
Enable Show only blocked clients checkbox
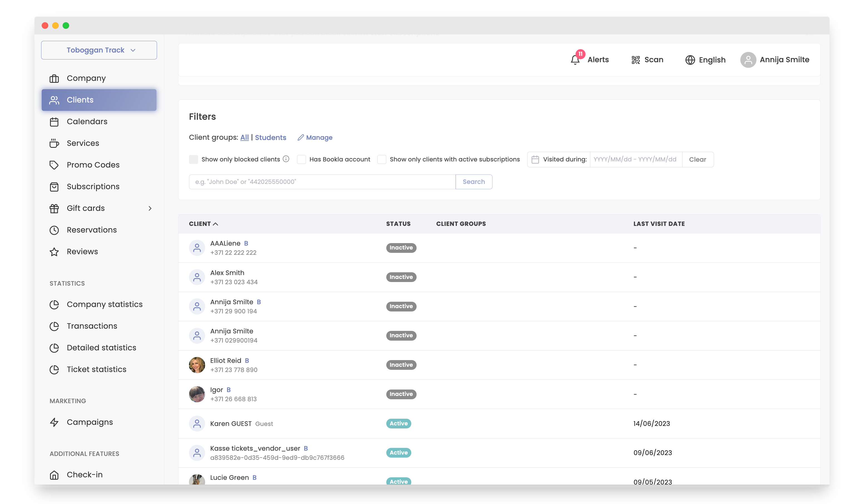[193, 159]
